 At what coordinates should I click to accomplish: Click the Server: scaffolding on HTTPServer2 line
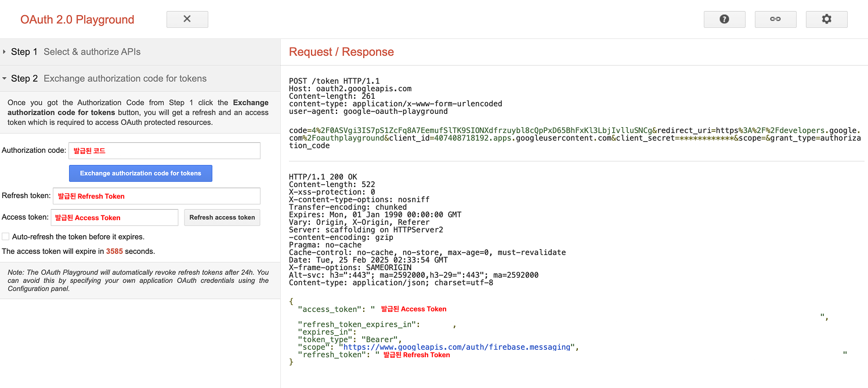(x=366, y=229)
